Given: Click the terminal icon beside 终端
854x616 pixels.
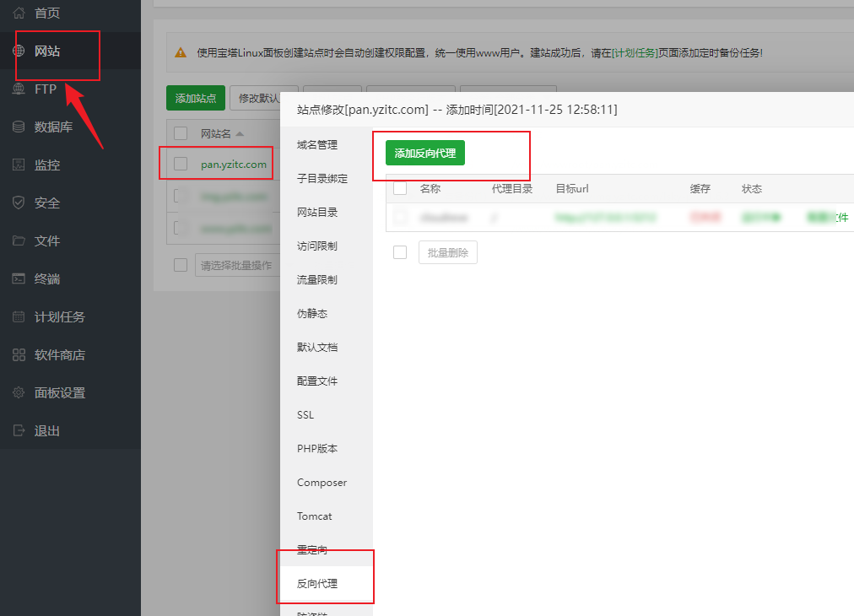Looking at the screenshot, I should pos(19,279).
